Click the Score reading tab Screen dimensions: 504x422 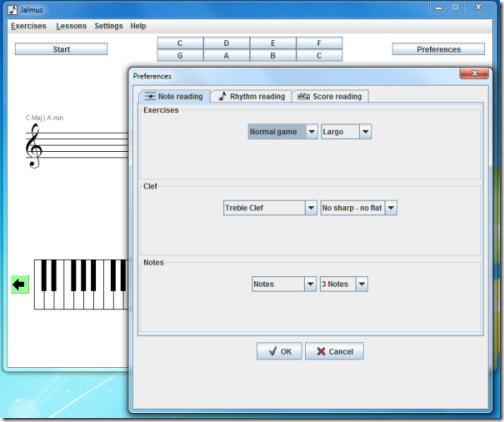[x=330, y=96]
